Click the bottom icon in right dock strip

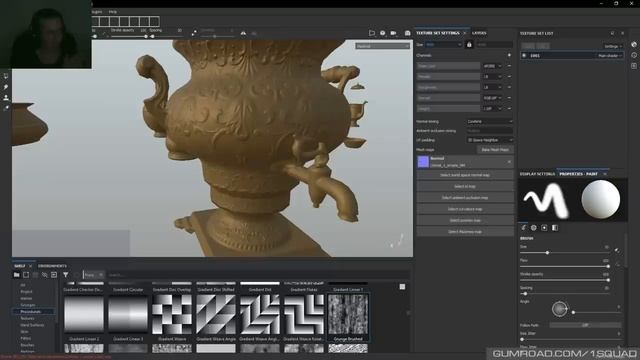(634, 66)
